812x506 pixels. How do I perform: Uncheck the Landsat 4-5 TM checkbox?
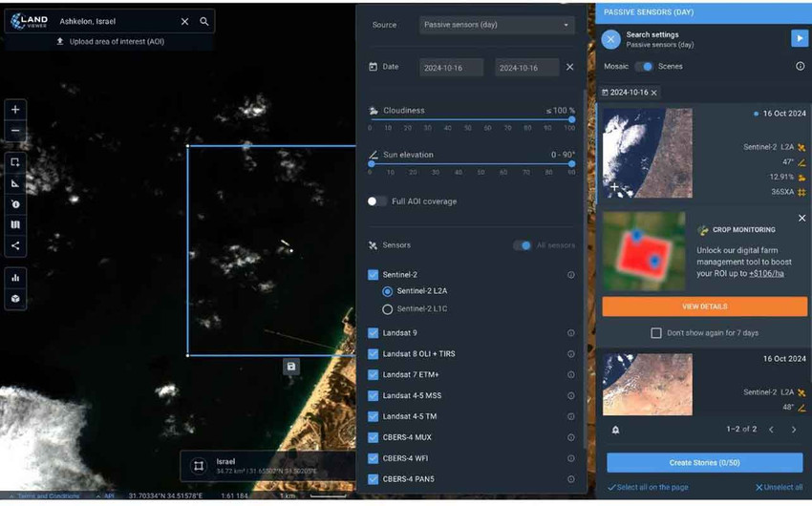(x=373, y=416)
